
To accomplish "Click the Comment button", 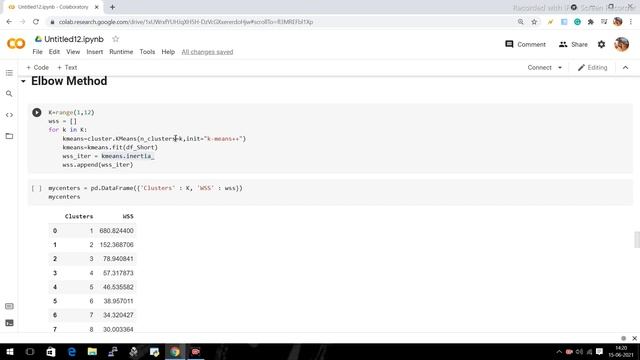I will (525, 44).
